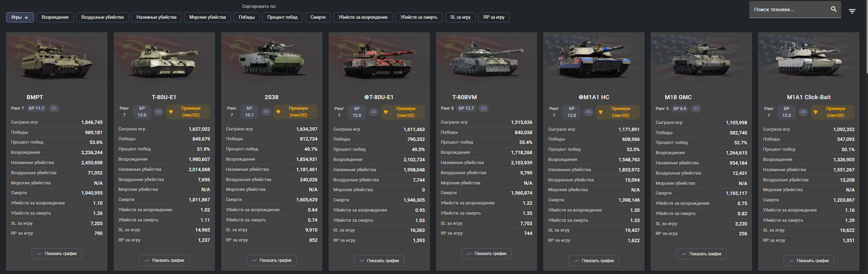Screen dimensions: 868x274
Task: Sort vehicles by Возрождения
Action: pos(55,17)
